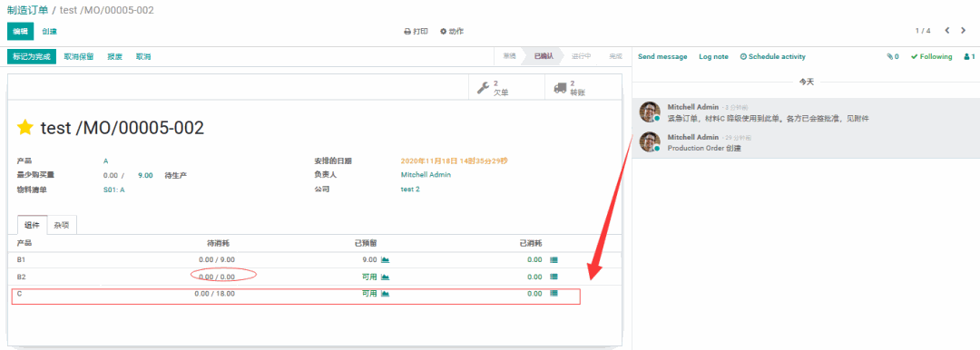Click Send message in chatter
This screenshot has width=980, height=350.
click(x=662, y=57)
